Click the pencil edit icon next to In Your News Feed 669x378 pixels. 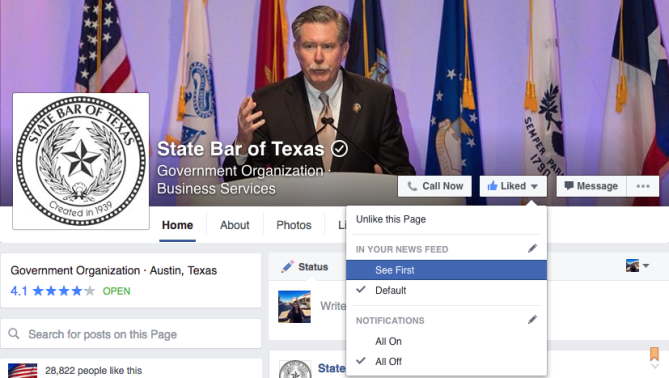pyautogui.click(x=532, y=248)
